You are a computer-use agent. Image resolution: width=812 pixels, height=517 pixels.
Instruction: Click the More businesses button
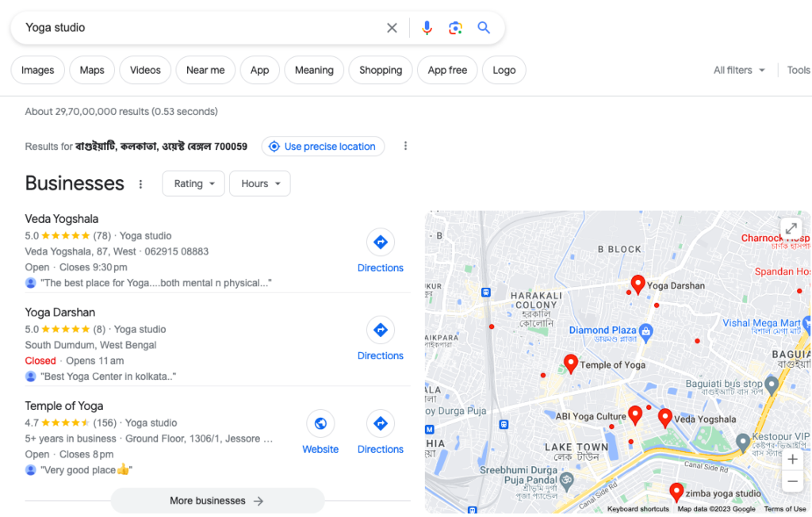pyautogui.click(x=217, y=500)
